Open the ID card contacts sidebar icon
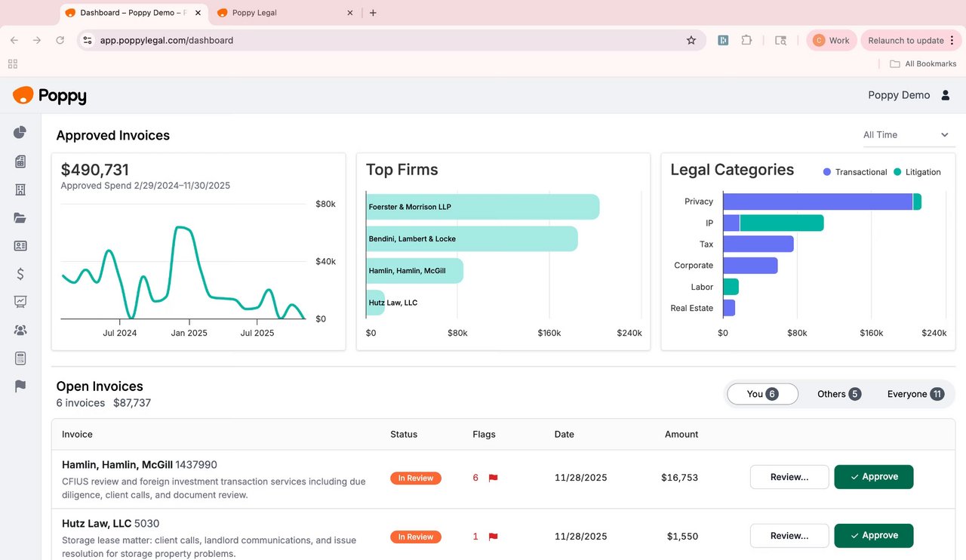This screenshot has height=560, width=966. click(x=20, y=246)
